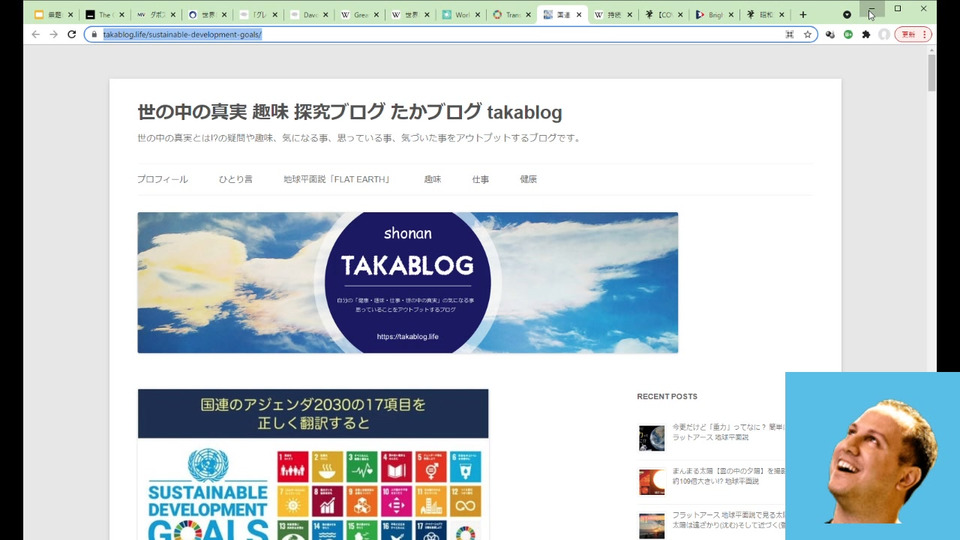Bookmark this page with the star icon

[x=808, y=34]
